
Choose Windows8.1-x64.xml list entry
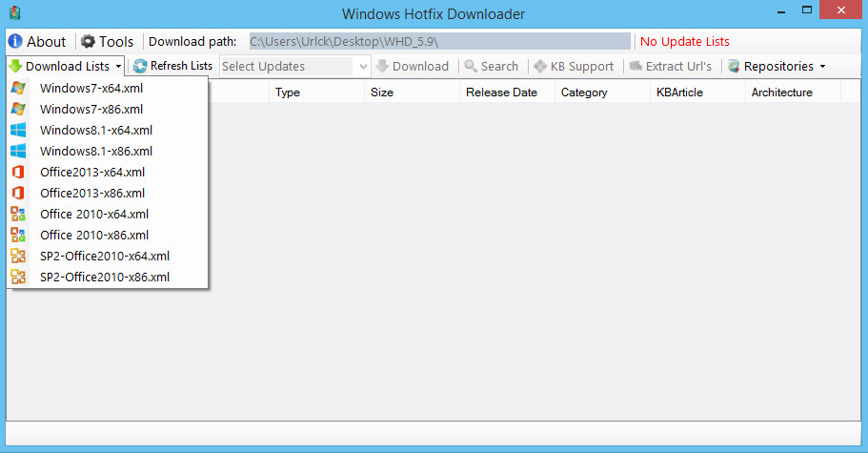(x=108, y=130)
